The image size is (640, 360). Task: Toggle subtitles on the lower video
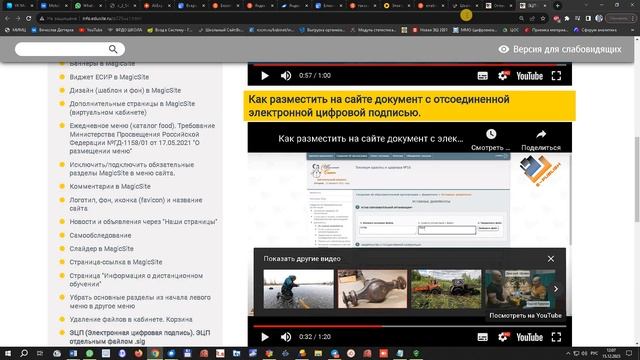click(482, 337)
